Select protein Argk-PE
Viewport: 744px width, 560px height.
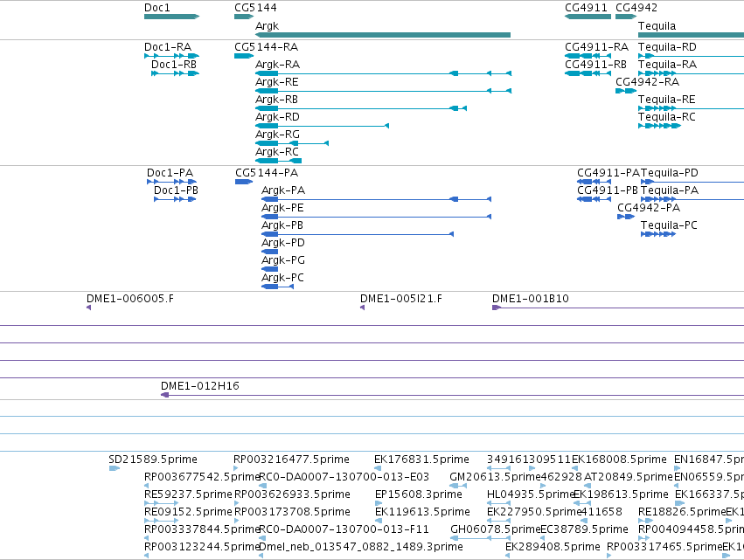pos(282,208)
